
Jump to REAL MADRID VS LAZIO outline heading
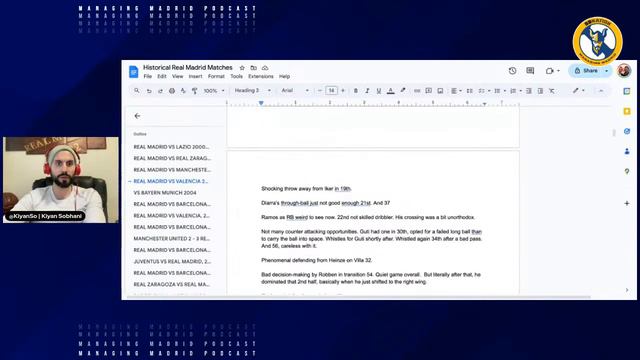(171, 147)
